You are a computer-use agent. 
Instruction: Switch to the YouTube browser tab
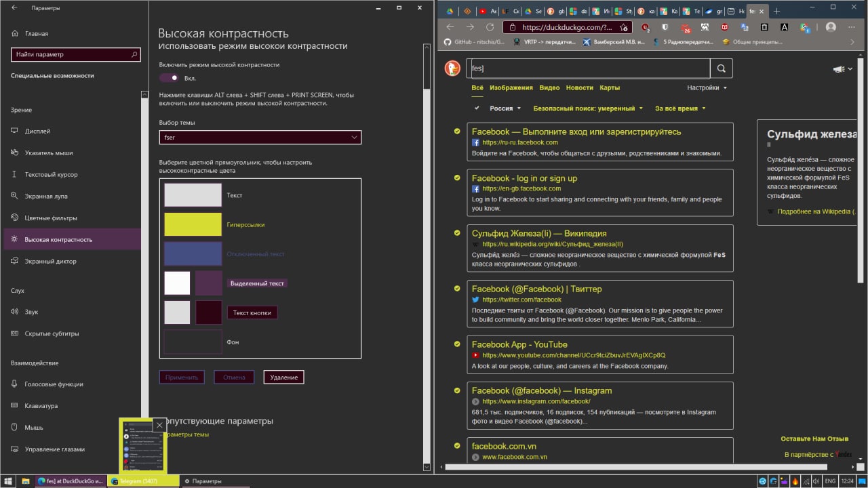click(488, 11)
